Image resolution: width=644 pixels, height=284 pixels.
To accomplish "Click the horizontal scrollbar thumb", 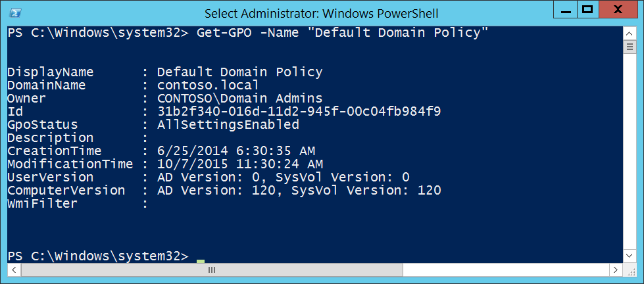I will 211,270.
